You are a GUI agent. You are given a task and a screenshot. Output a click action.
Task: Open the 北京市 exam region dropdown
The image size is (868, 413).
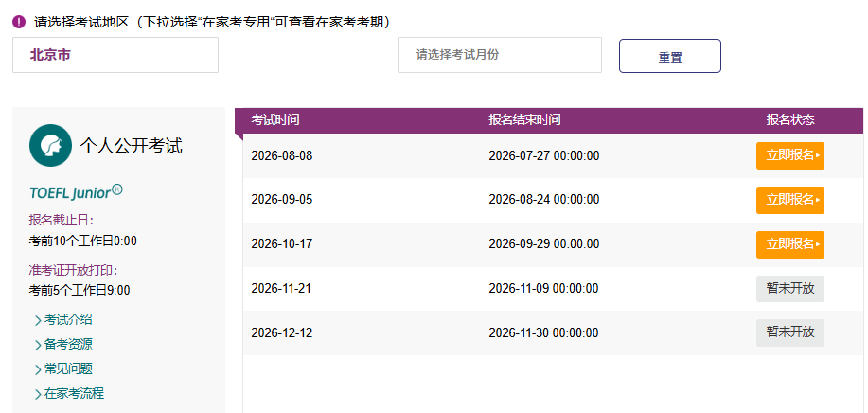point(115,55)
